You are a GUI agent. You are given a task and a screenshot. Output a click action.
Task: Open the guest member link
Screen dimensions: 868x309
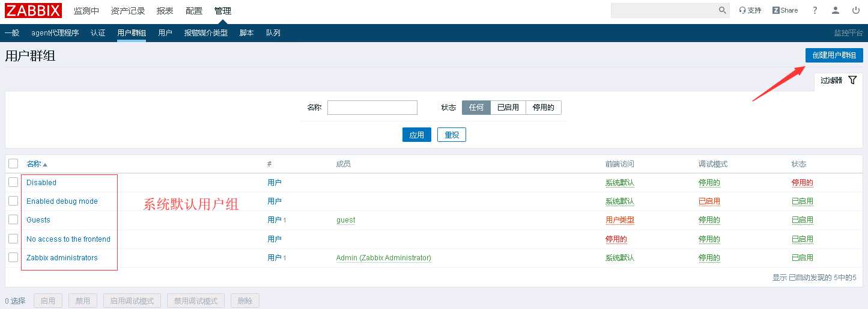point(346,220)
